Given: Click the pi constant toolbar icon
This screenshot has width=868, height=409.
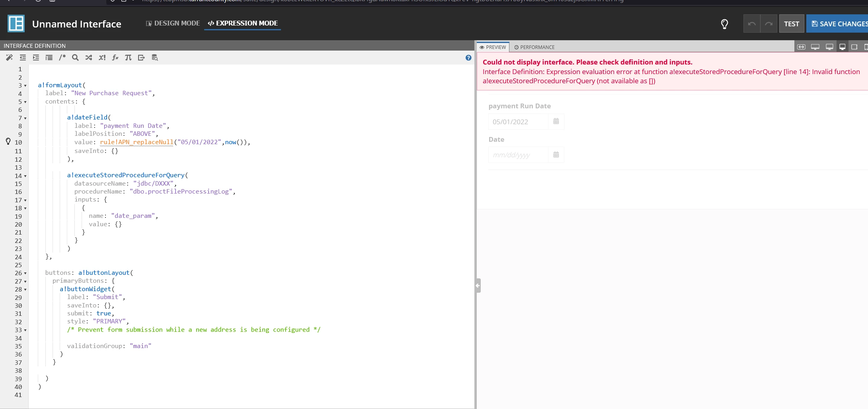Looking at the screenshot, I should pos(128,58).
